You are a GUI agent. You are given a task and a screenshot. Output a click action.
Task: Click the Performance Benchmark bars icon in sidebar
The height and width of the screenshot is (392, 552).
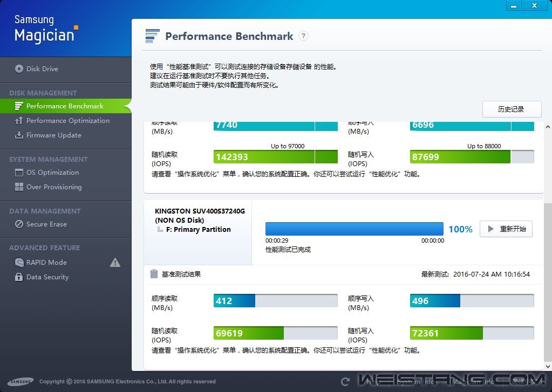pyautogui.click(x=19, y=106)
